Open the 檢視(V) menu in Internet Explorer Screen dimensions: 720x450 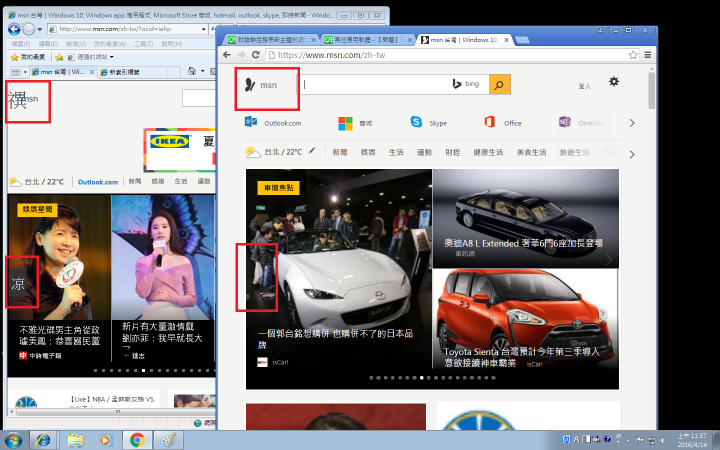tap(76, 44)
